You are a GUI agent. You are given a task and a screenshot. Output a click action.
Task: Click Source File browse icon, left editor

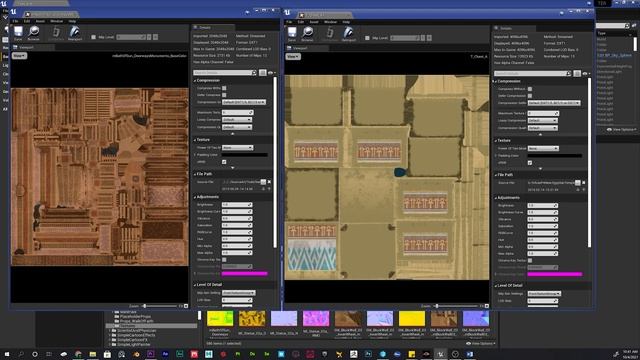(264, 182)
